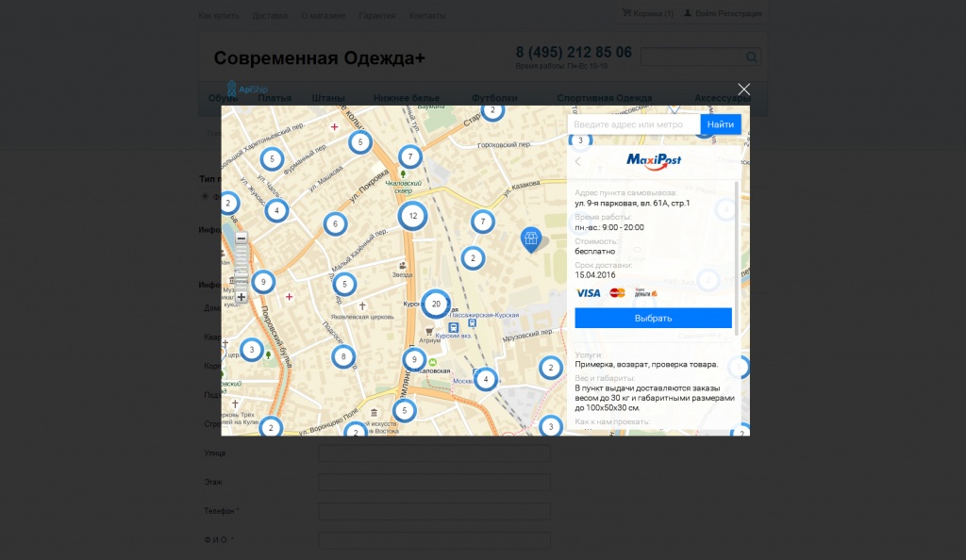Click the Visa payment icon
The width and height of the screenshot is (966, 560).
(588, 293)
